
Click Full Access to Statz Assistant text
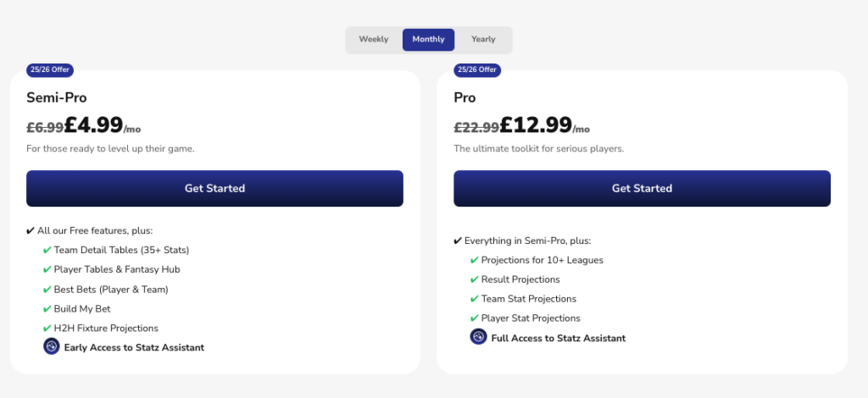(x=559, y=338)
